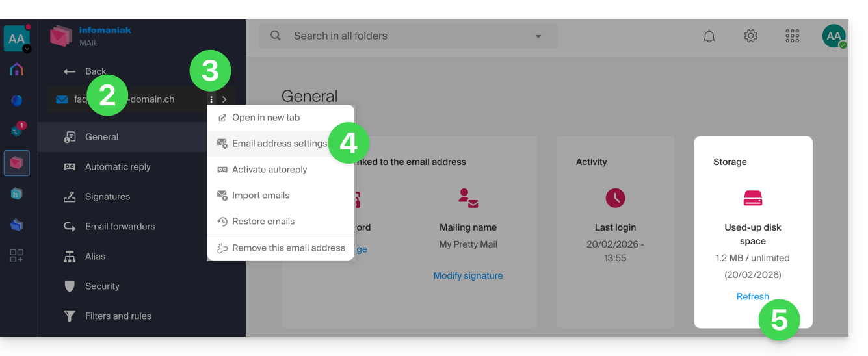
Task: Click the three-dot menu beside email address
Action: [x=211, y=100]
